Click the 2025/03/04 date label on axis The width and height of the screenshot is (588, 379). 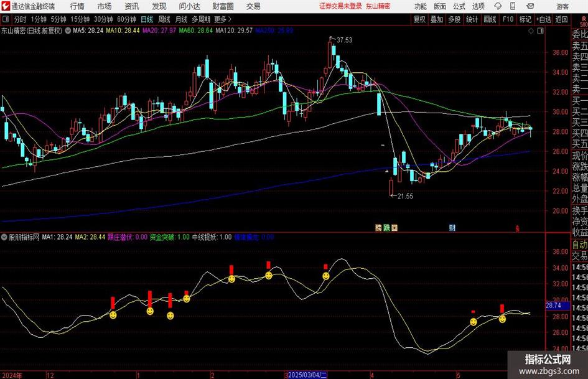(x=307, y=375)
